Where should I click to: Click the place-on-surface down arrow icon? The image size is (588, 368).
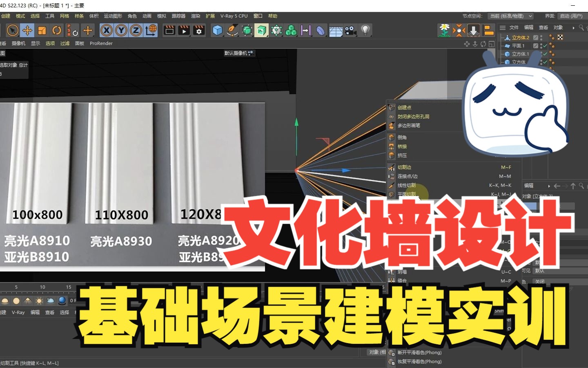click(474, 30)
